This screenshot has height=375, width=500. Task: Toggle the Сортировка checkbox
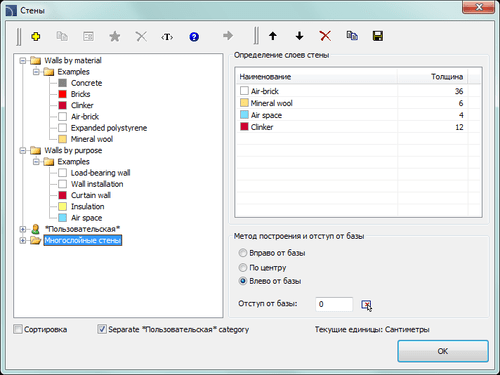(18, 329)
